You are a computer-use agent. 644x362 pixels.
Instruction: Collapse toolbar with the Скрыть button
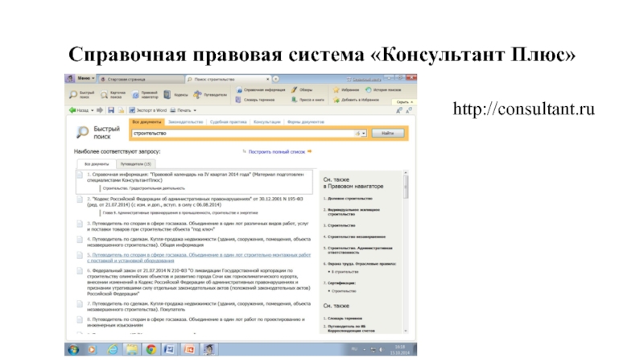pyautogui.click(x=405, y=102)
